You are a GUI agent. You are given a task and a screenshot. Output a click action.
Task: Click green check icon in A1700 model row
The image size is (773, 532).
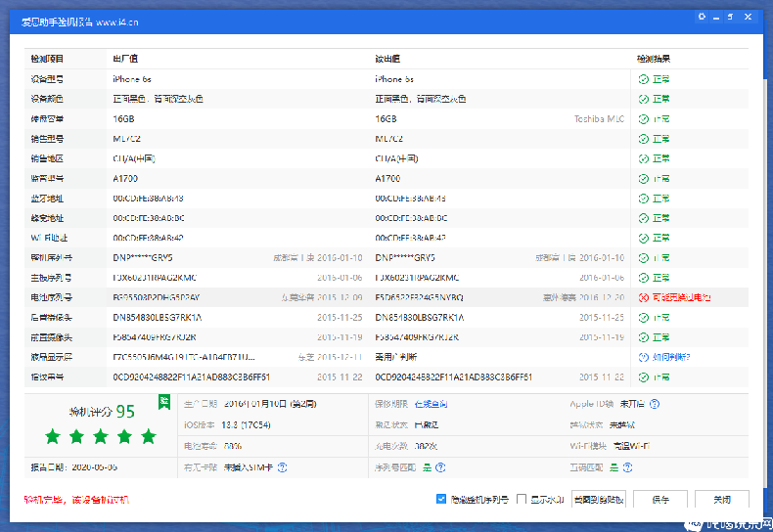click(643, 178)
